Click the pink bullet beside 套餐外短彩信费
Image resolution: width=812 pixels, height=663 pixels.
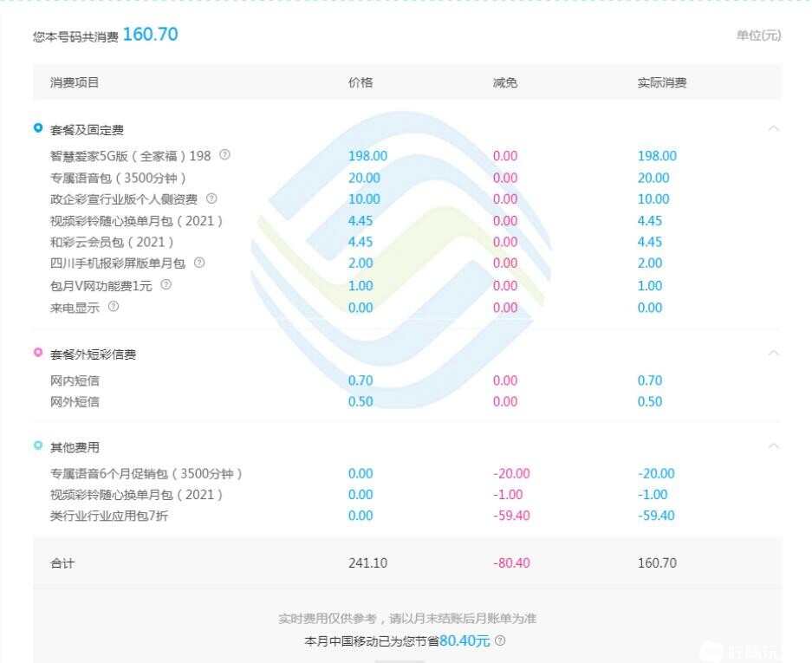38,352
